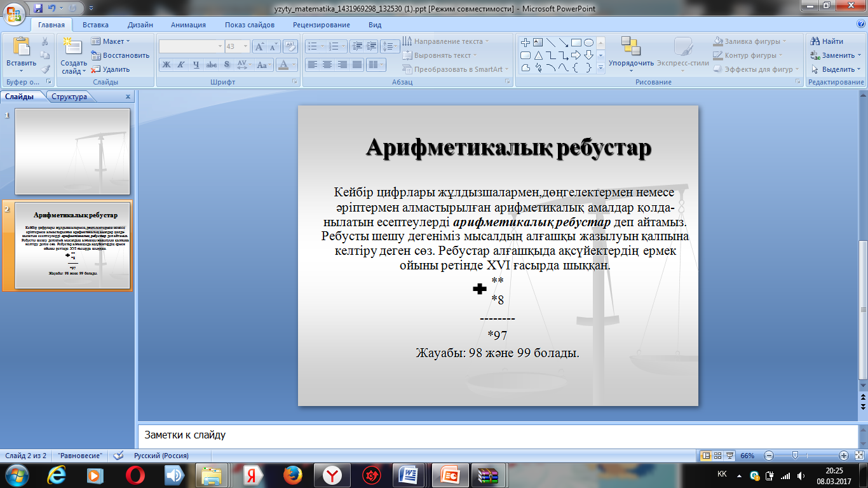The width and height of the screenshot is (868, 488).
Task: Click the Delete slide (Удалить) icon
Action: pos(96,69)
